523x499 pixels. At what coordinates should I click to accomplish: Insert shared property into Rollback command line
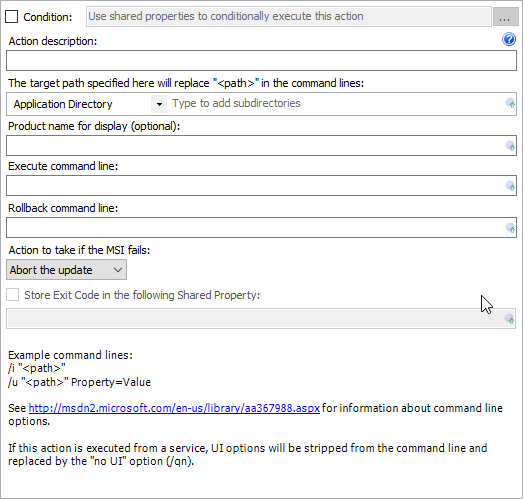(x=510, y=228)
